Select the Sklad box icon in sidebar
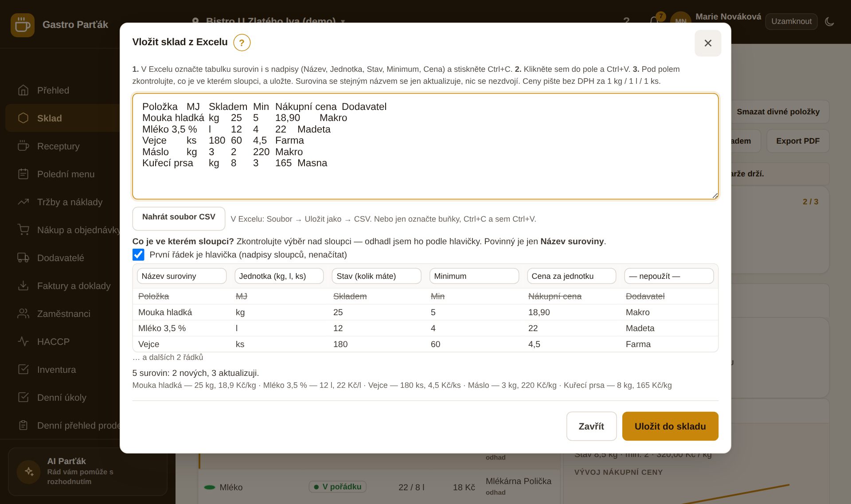The height and width of the screenshot is (504, 851). pos(23,118)
